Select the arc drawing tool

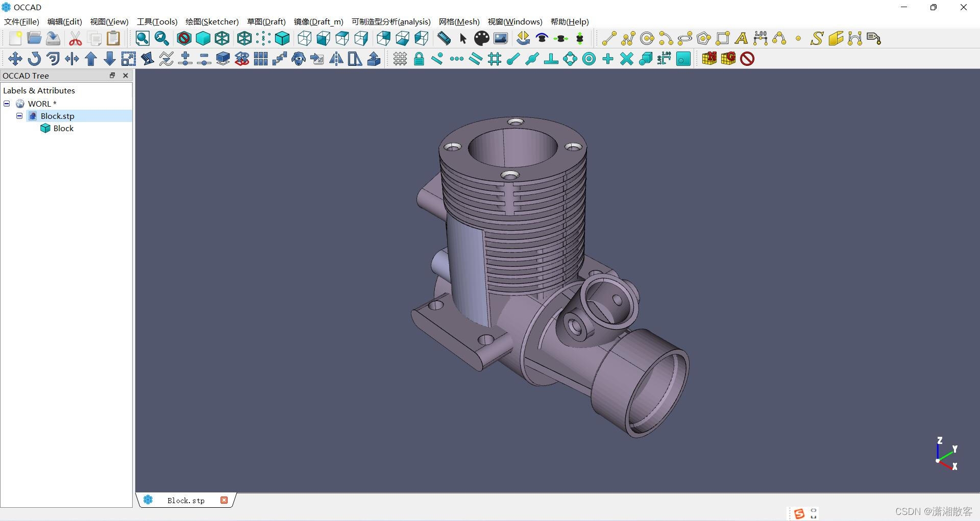[666, 38]
